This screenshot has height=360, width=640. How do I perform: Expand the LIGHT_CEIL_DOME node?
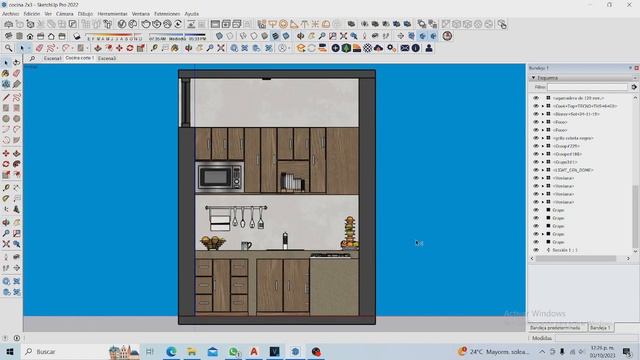click(x=543, y=170)
